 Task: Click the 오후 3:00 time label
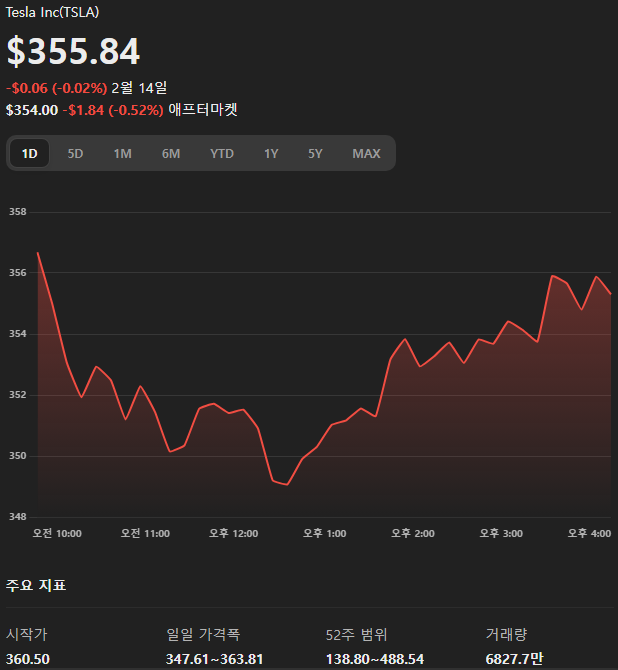point(501,533)
